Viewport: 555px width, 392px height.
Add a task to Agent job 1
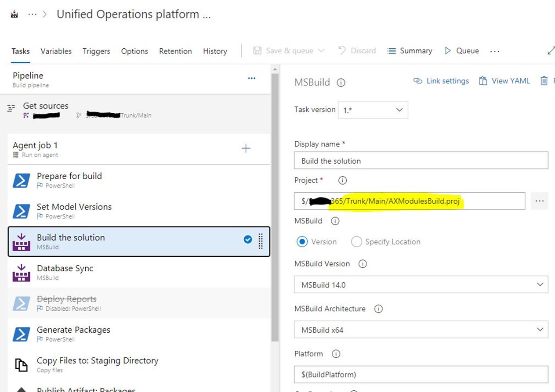click(x=246, y=148)
